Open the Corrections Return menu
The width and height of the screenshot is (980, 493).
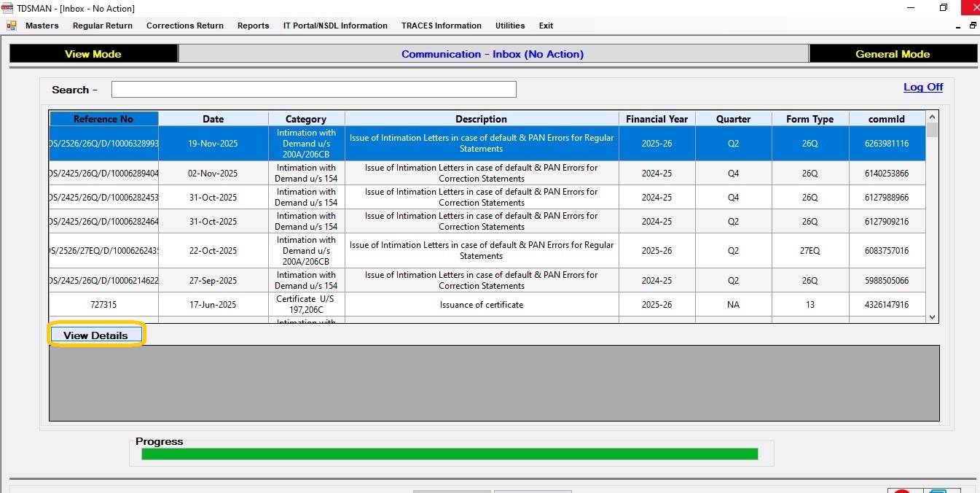pos(184,26)
